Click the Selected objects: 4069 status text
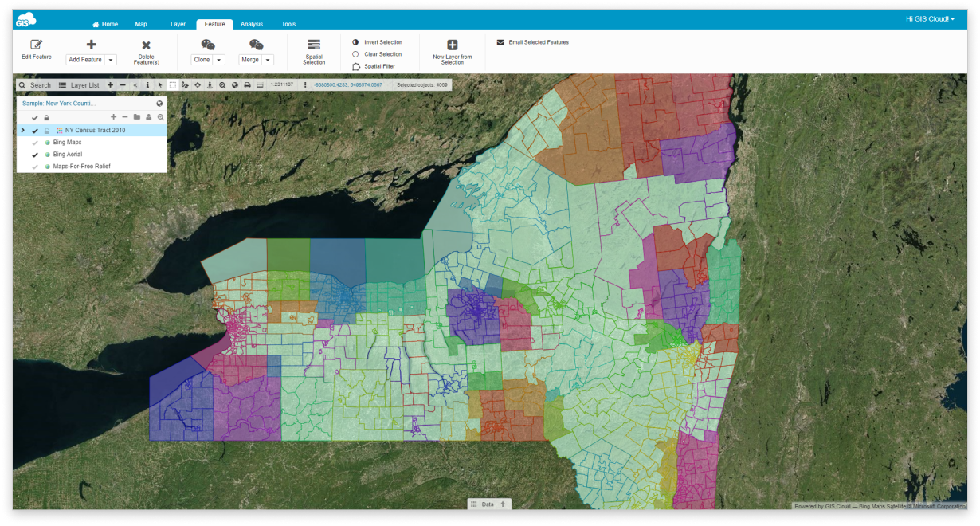 click(422, 84)
